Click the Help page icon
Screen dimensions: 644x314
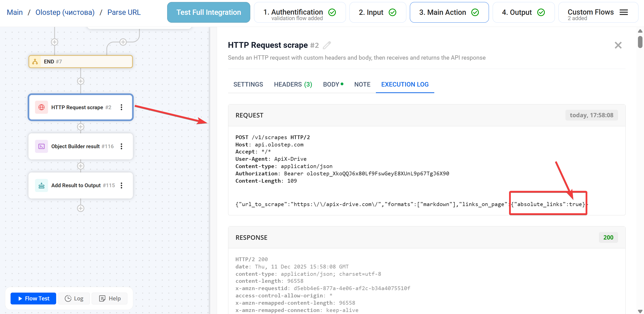(102, 298)
